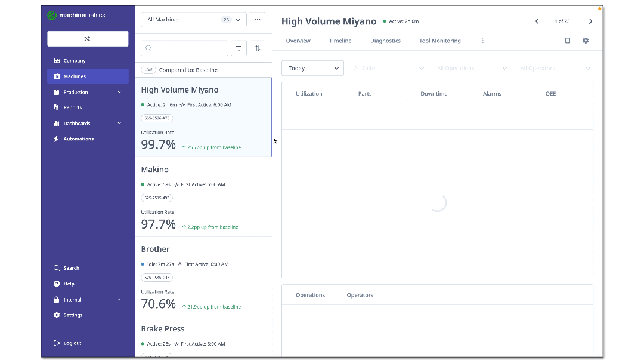Open Settings in the sidebar
This screenshot has height=363, width=644.
click(x=88, y=315)
